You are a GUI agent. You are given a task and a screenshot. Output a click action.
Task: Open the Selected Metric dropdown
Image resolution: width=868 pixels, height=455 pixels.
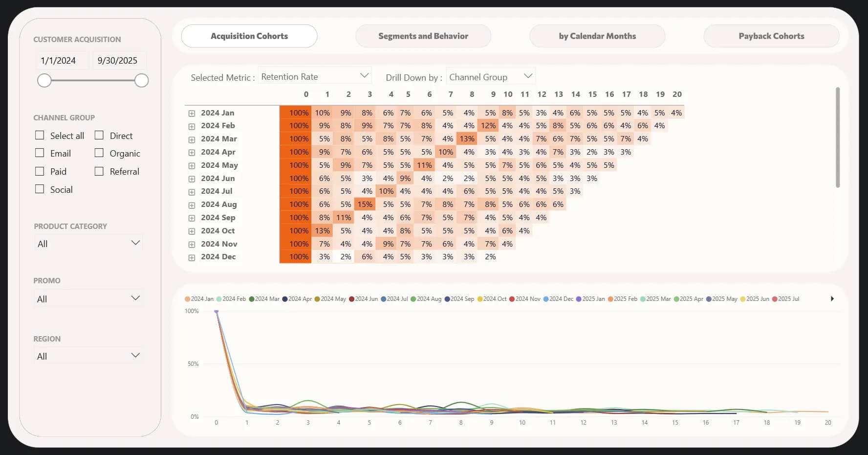pos(314,76)
